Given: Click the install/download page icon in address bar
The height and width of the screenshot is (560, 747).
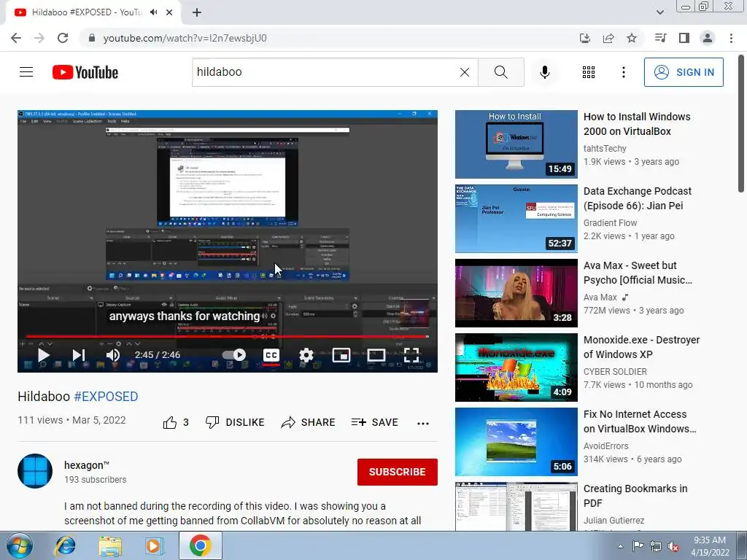Looking at the screenshot, I should [x=585, y=38].
